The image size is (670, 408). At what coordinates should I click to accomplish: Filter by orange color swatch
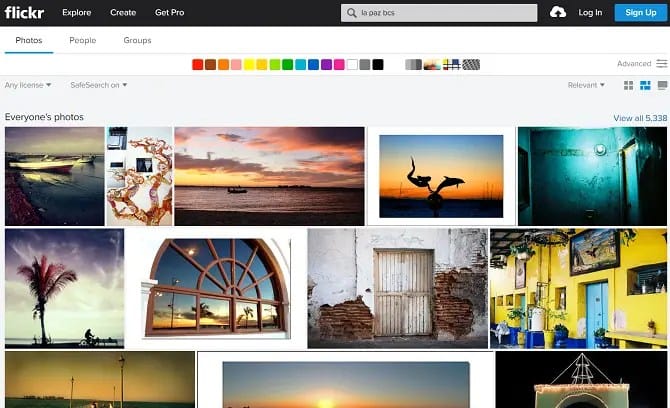coord(223,65)
